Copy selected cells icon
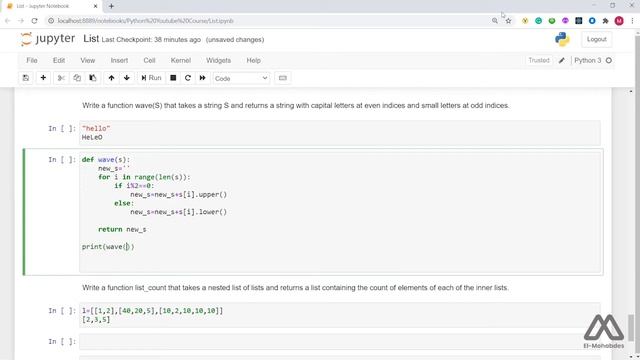Image resolution: width=640 pixels, height=360 pixels. [77, 78]
